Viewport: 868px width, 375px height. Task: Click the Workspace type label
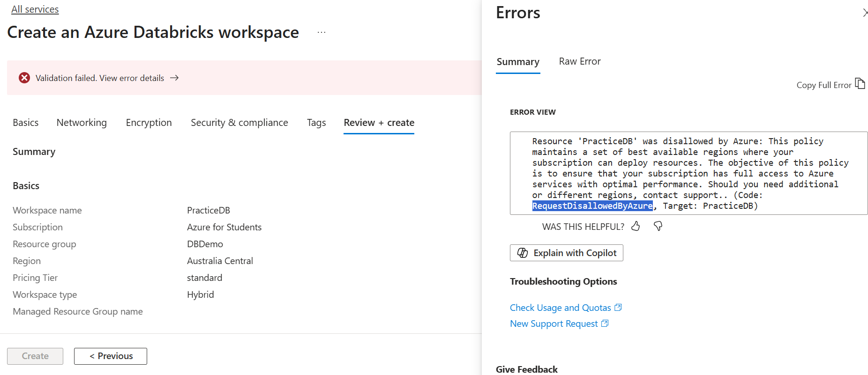[45, 294]
